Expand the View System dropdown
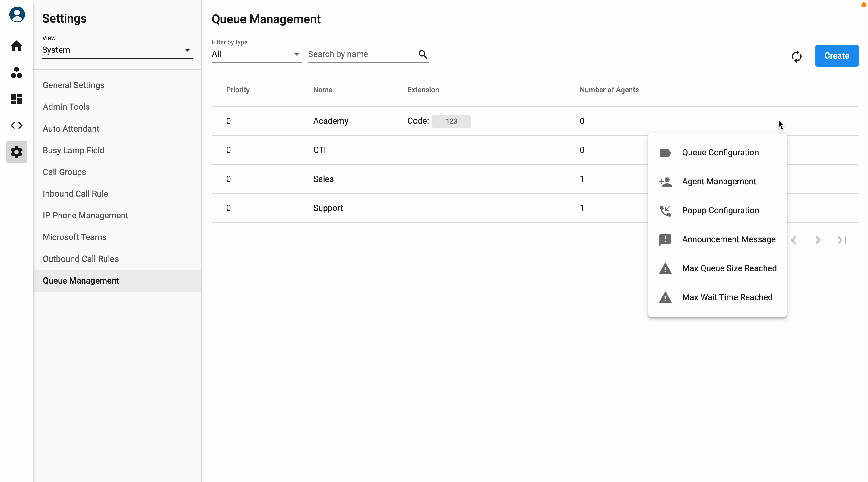Viewport: 868px width, 482px height. 117,50
